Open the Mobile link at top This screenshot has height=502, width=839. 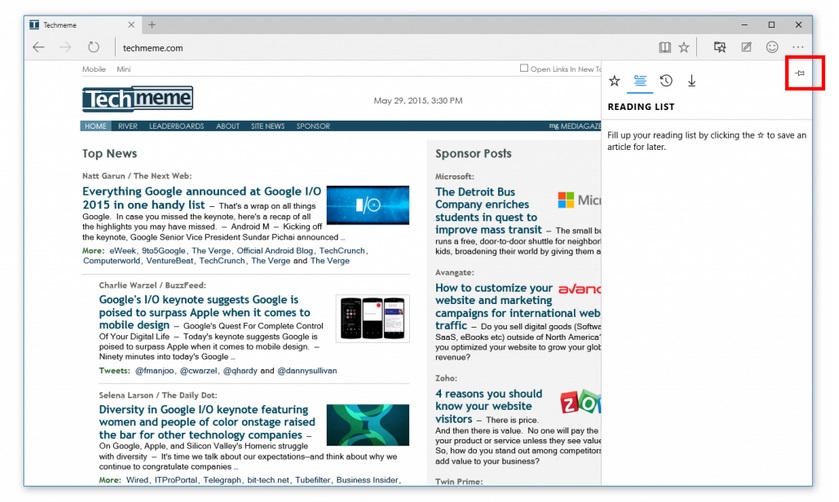(94, 69)
